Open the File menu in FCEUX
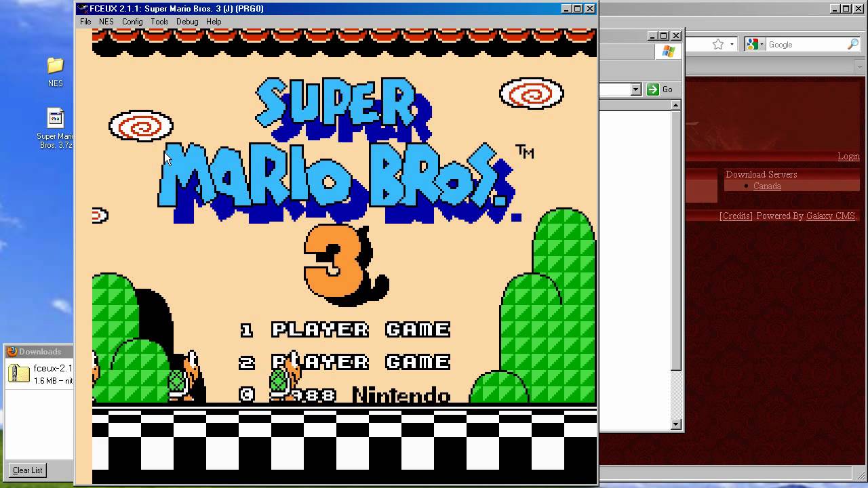This screenshot has width=868, height=488. [x=85, y=22]
